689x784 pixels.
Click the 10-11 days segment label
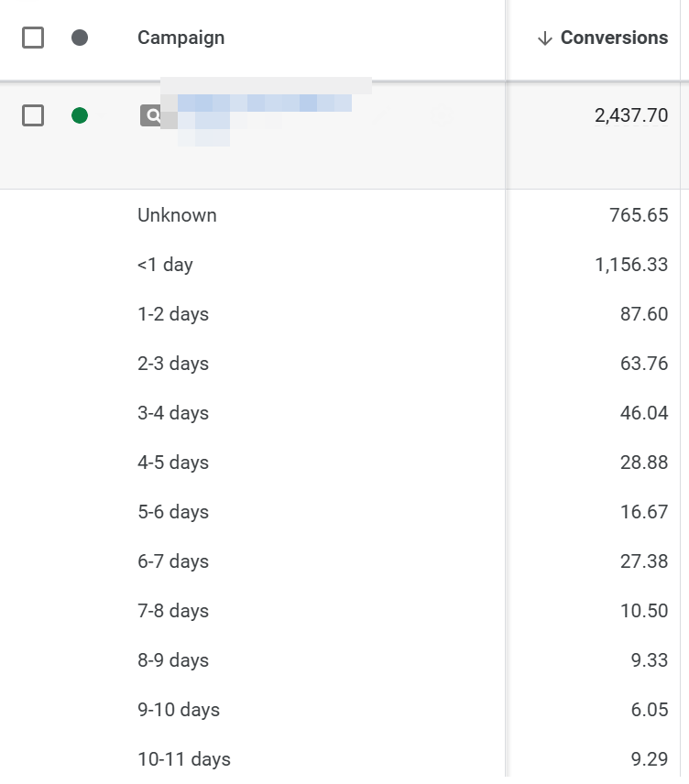pyautogui.click(x=183, y=759)
